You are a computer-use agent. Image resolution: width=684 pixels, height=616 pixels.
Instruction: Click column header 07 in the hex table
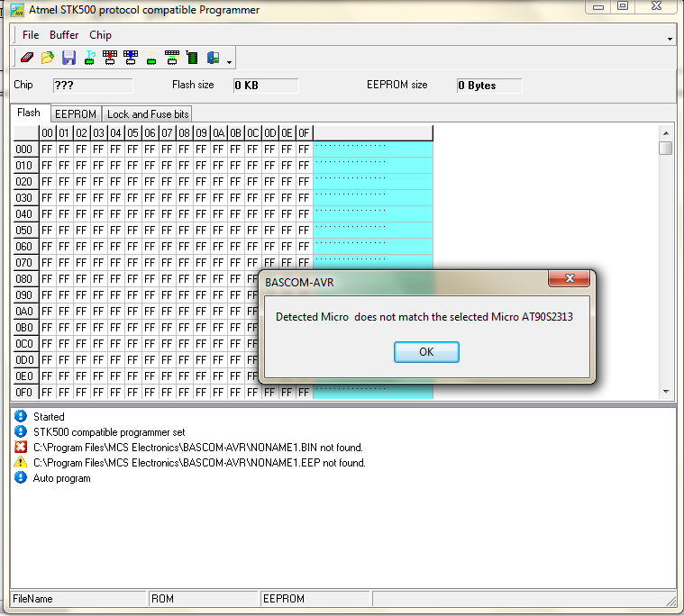point(167,133)
